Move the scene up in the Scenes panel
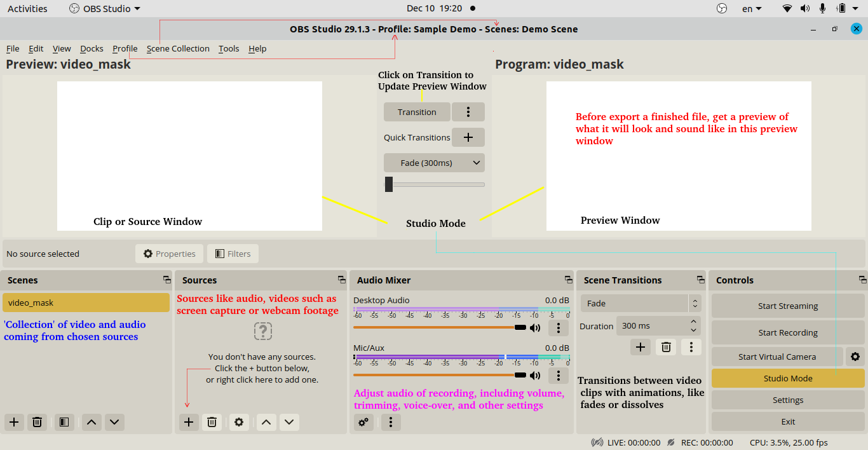The height and width of the screenshot is (450, 868). (x=92, y=422)
